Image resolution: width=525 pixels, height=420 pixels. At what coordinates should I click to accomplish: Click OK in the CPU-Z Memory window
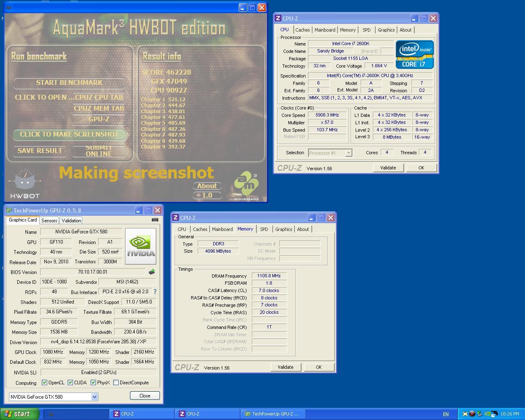pos(319,367)
